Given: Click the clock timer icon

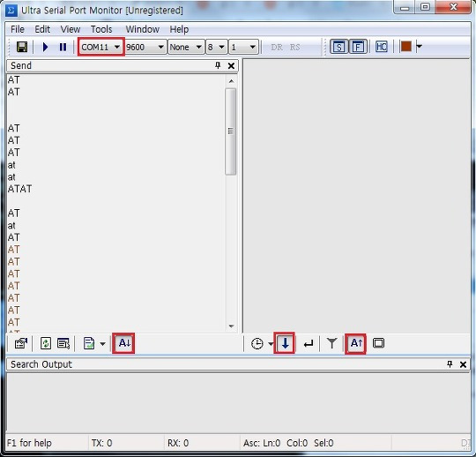Looking at the screenshot, I should click(257, 344).
